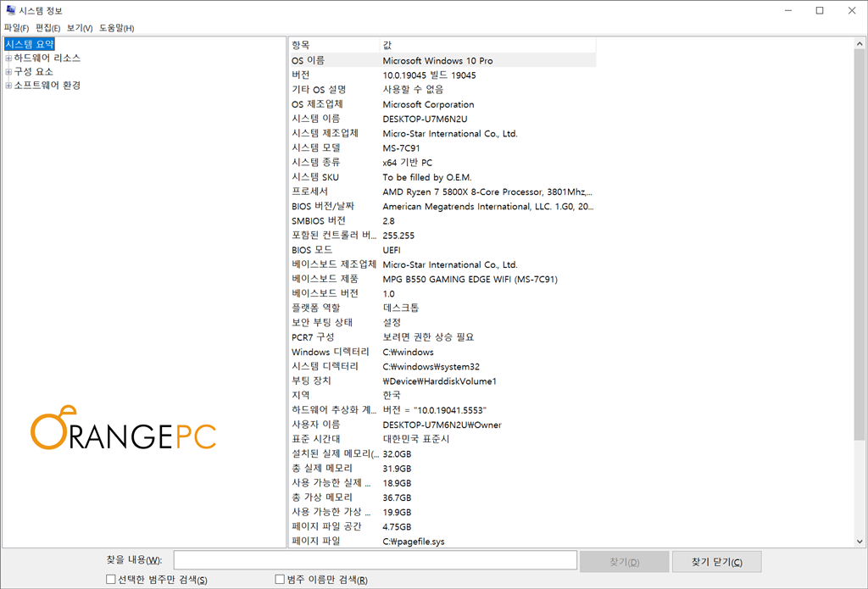Select the OS 이름 row
Viewport: 868px width, 589px height.
pyautogui.click(x=442, y=60)
